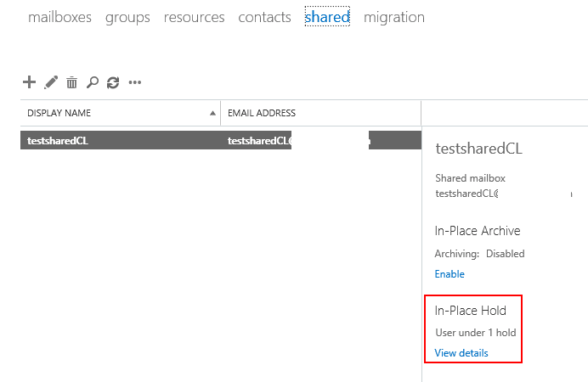Go to the resources tab

(194, 17)
